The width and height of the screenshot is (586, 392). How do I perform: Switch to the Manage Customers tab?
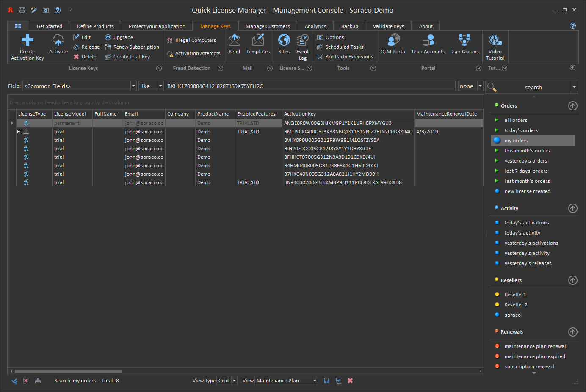click(268, 26)
